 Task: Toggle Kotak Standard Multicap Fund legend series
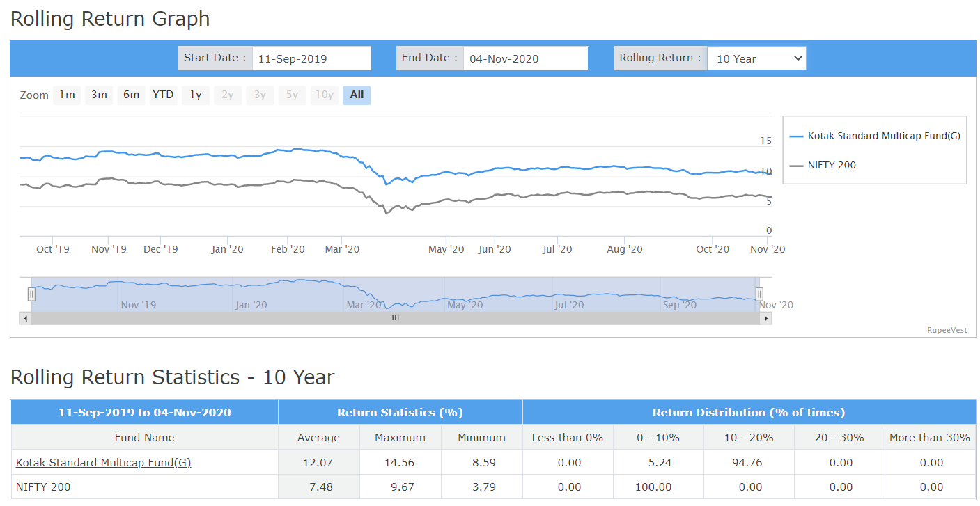(876, 136)
